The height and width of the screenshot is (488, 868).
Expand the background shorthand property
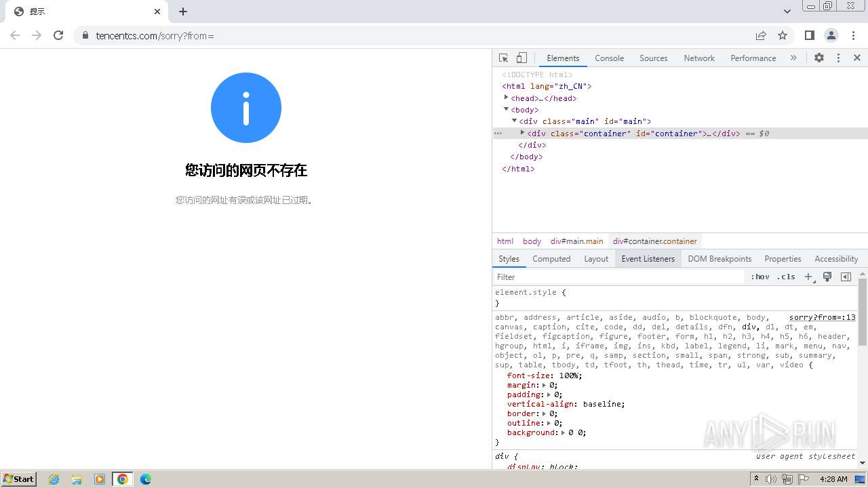pyautogui.click(x=563, y=432)
